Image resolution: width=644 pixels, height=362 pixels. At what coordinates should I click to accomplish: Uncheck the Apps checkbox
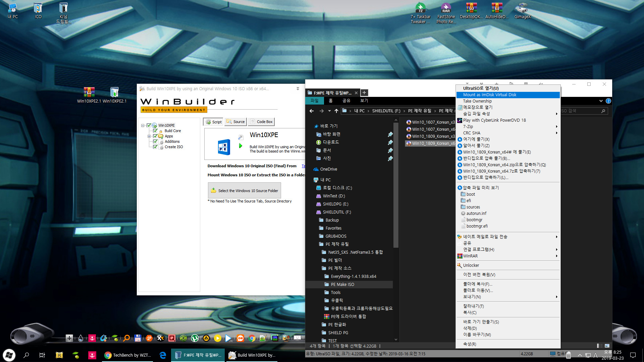[155, 136]
